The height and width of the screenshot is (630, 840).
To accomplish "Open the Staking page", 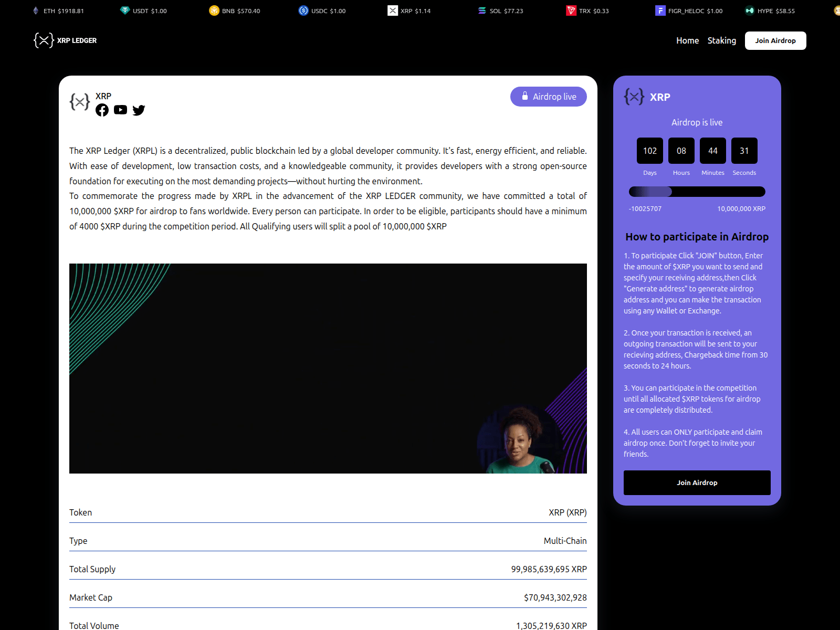I will 722,40.
